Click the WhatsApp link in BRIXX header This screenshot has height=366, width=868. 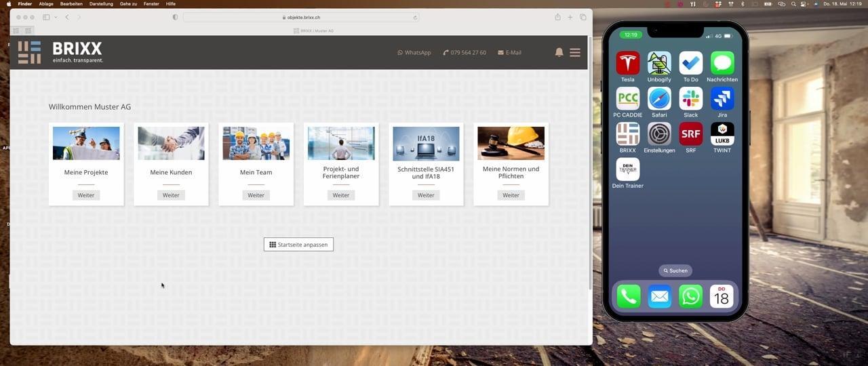414,52
